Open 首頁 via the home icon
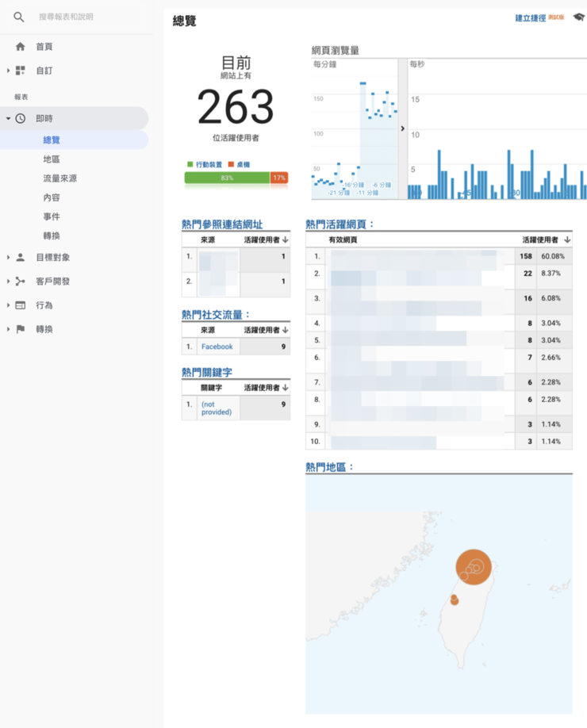Image resolution: width=587 pixels, height=728 pixels. pos(21,47)
